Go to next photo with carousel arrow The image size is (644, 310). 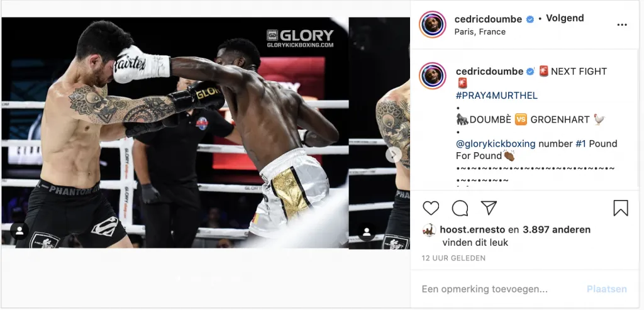[x=394, y=155]
